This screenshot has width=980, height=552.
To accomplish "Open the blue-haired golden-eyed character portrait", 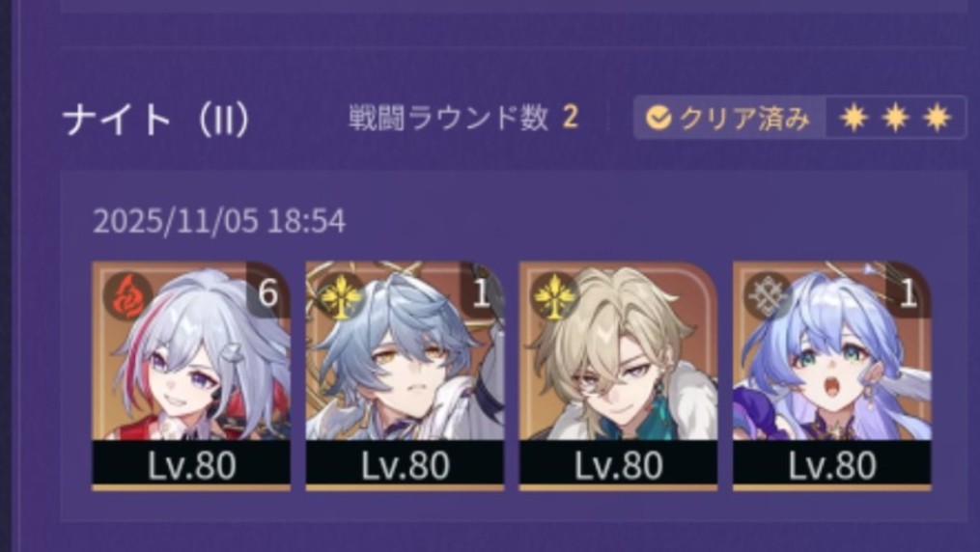I will (405, 351).
